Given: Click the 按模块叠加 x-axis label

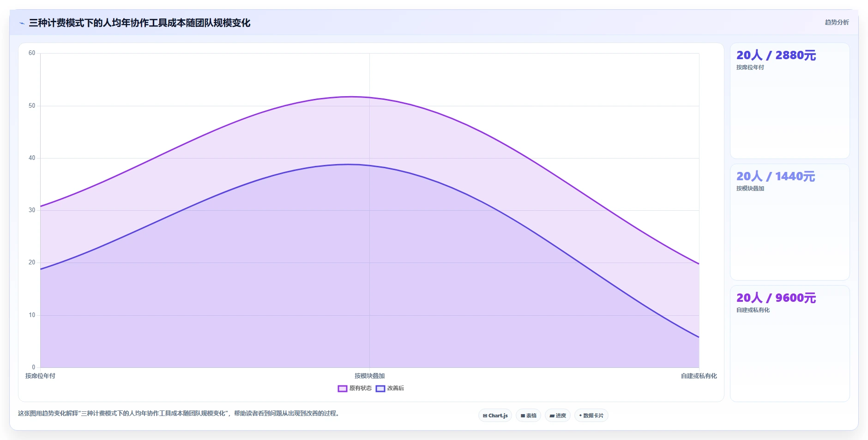Looking at the screenshot, I should point(369,376).
